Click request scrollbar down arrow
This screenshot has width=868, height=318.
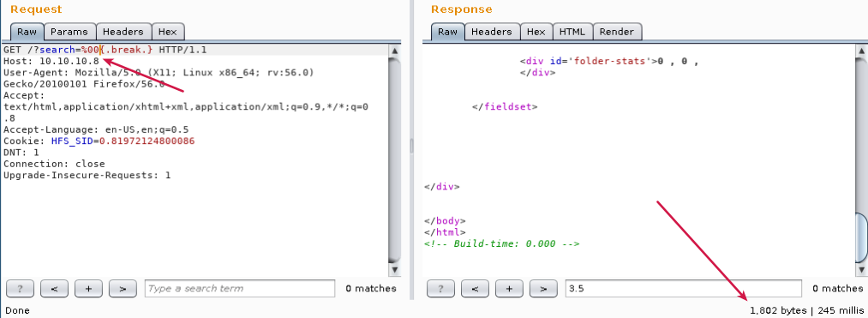click(394, 270)
